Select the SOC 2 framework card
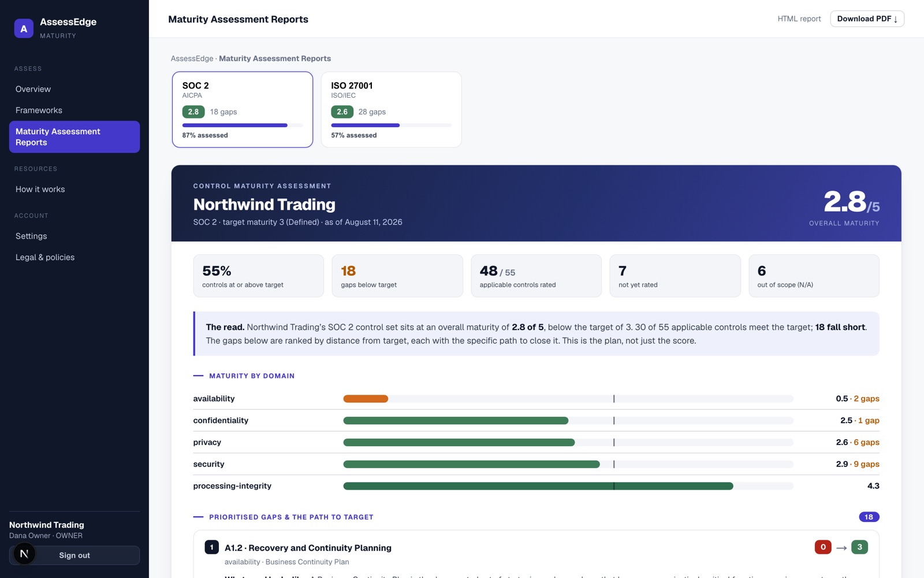This screenshot has height=578, width=924. tap(243, 109)
